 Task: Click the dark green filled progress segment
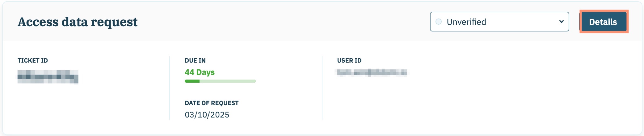point(192,81)
